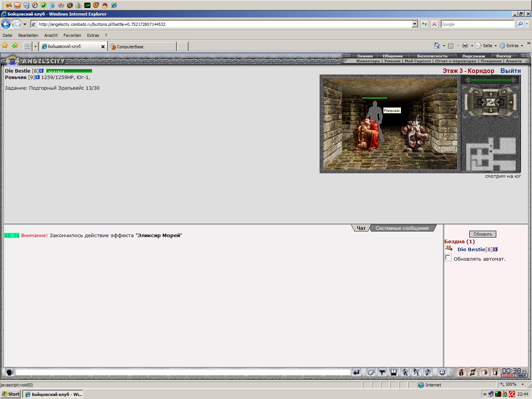Screen dimensions: 532x399
Task: Select the Системные сообщения tab
Action: (x=402, y=228)
